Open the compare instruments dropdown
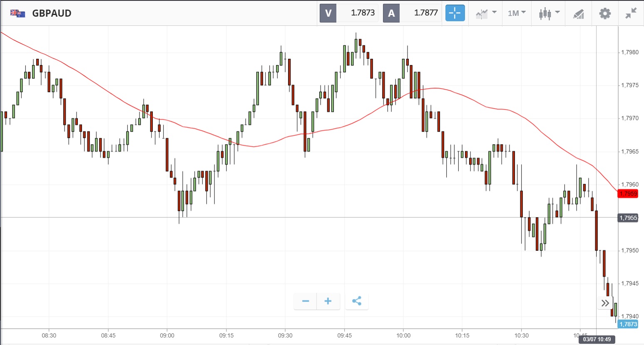 486,13
